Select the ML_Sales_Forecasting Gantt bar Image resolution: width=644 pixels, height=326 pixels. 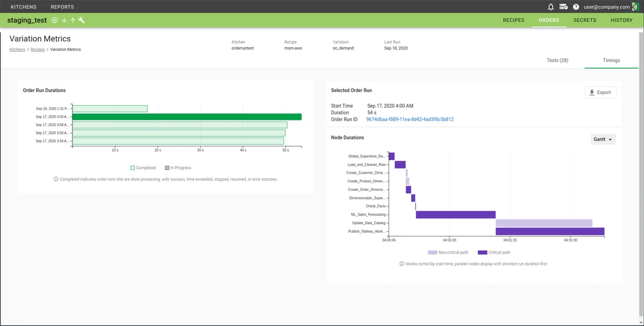[455, 214]
